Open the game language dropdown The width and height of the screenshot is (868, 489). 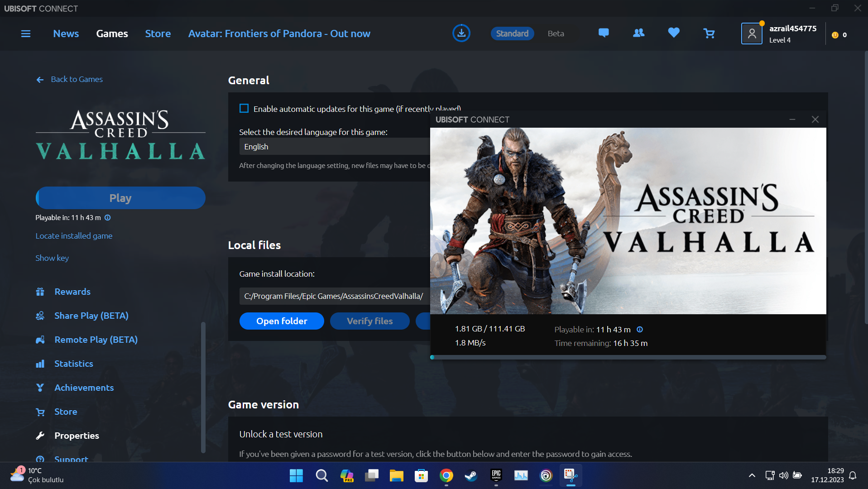(x=335, y=147)
